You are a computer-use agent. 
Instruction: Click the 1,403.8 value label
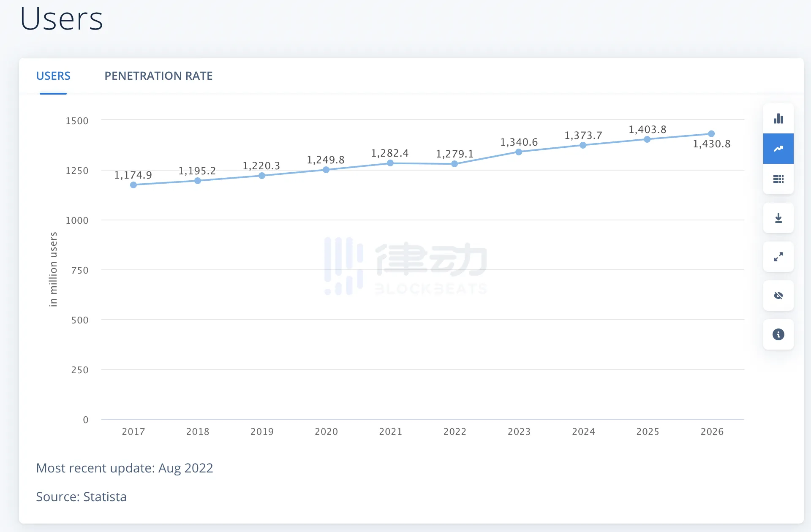click(648, 129)
